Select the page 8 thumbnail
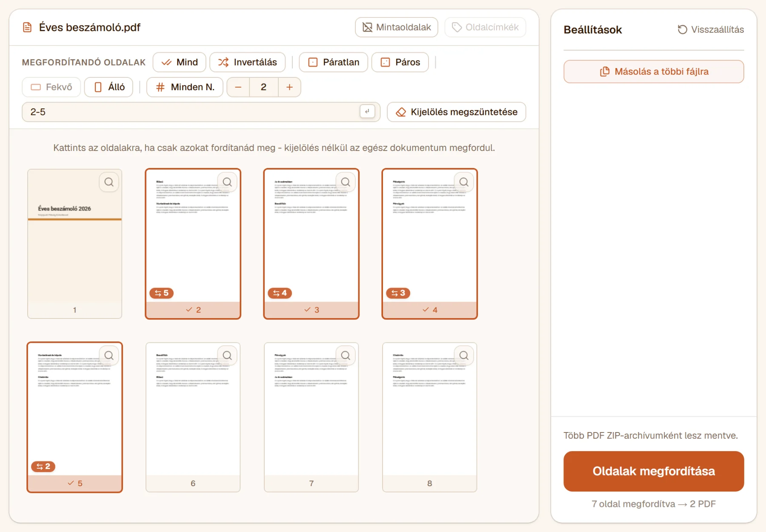This screenshot has height=532, width=766. [430, 417]
